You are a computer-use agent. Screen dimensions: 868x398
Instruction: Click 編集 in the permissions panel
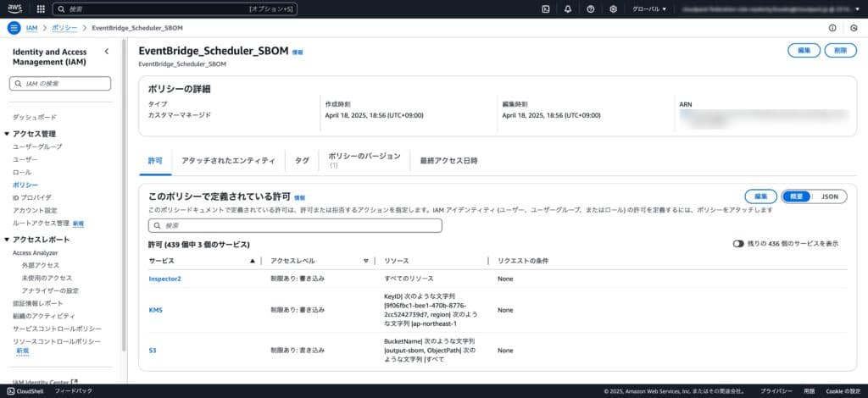760,196
